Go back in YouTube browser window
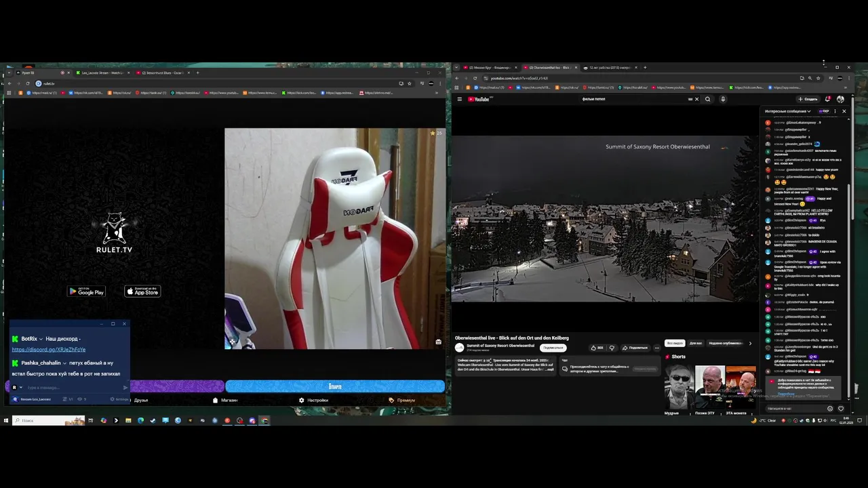Screen dimensions: 868x488 [x=456, y=78]
